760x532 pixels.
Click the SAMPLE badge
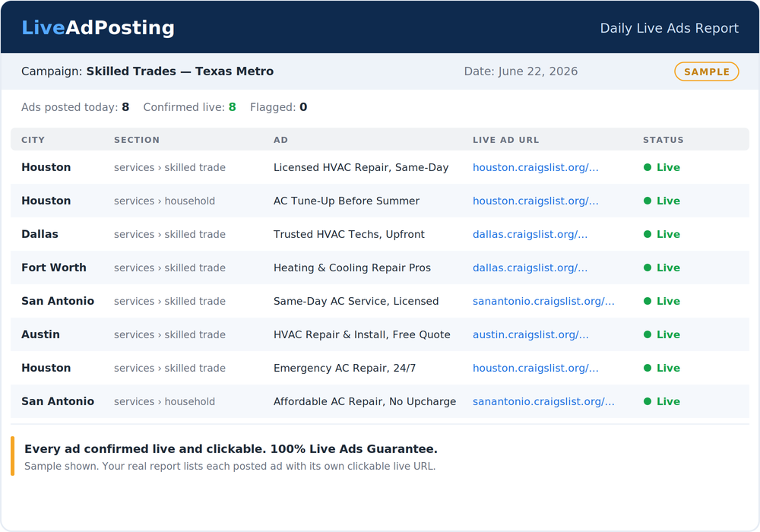(x=706, y=71)
